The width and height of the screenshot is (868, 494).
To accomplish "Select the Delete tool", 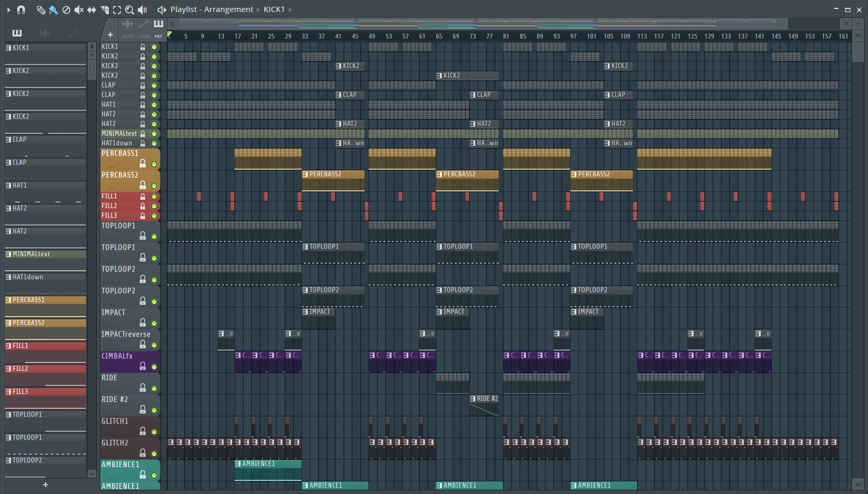I will pos(66,10).
